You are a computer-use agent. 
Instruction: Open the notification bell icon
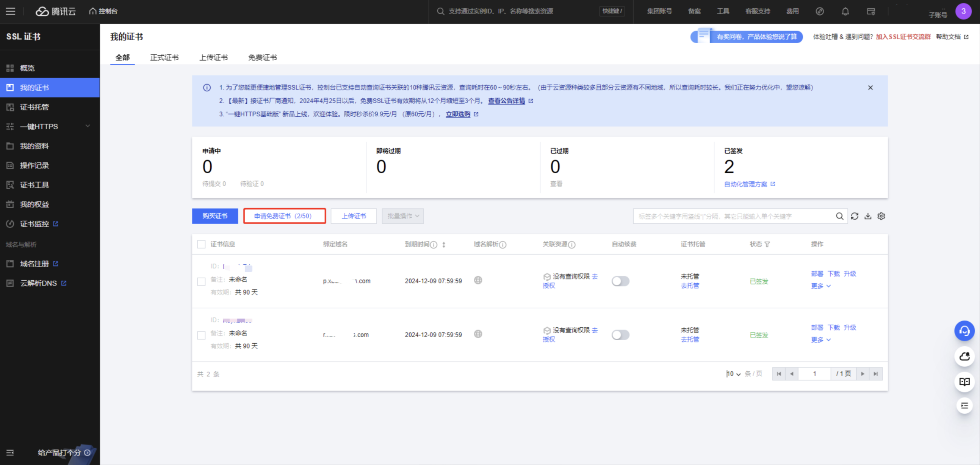(x=845, y=11)
